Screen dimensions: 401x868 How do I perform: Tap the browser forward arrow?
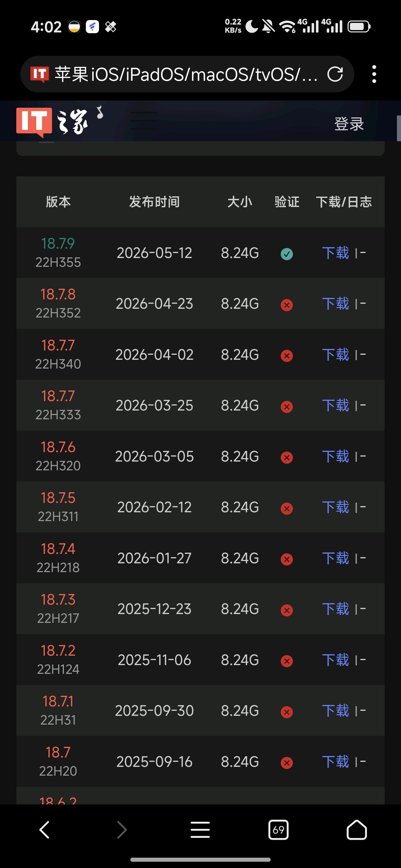click(122, 829)
